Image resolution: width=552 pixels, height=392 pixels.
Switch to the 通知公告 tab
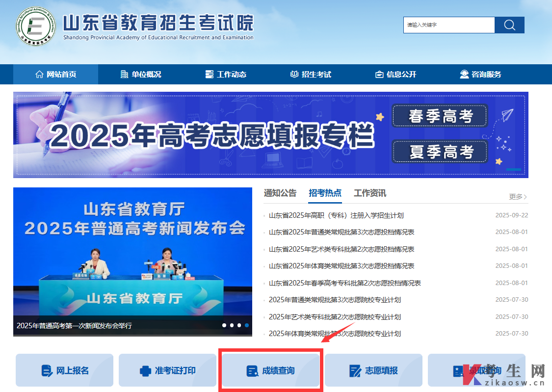point(280,193)
